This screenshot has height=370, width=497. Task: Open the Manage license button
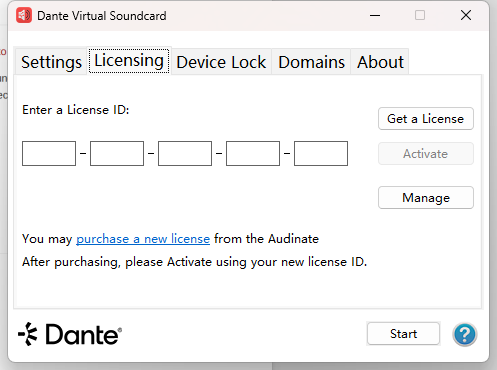(426, 198)
